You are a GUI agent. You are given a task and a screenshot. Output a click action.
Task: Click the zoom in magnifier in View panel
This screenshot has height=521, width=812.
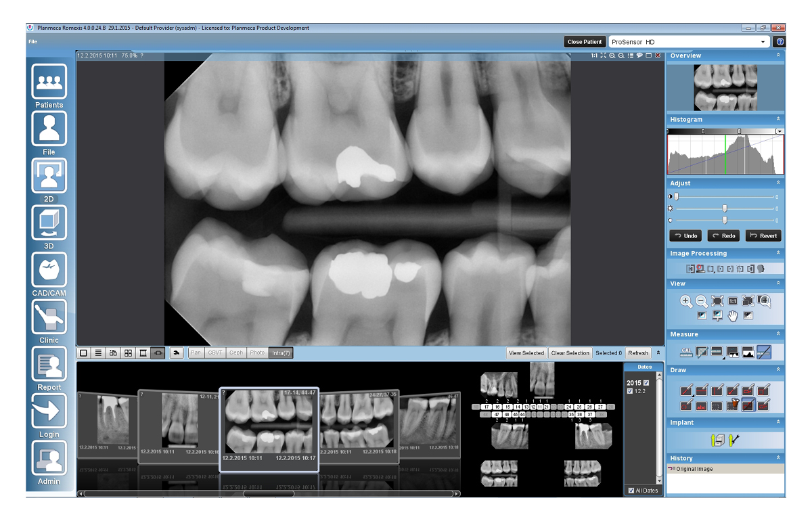coord(686,302)
